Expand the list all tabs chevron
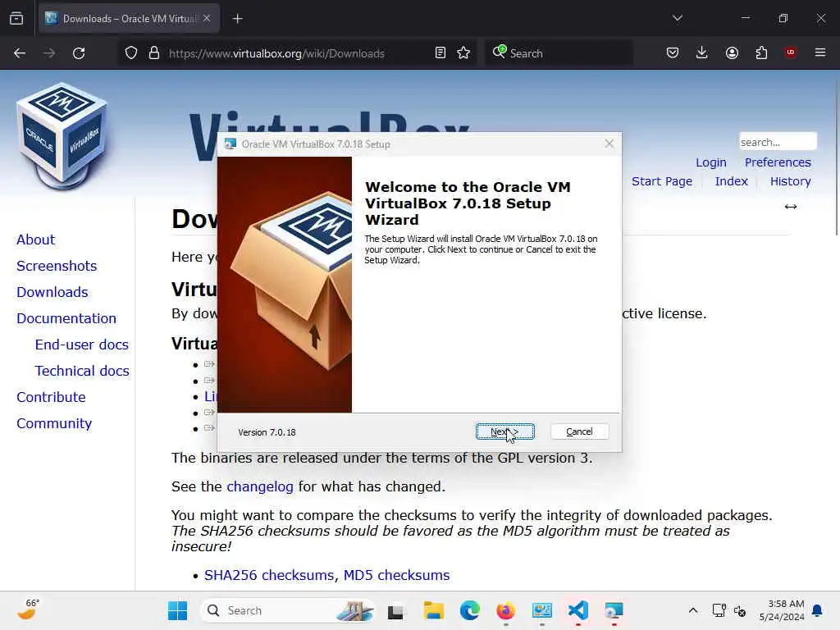Viewport: 840px width, 630px height. click(677, 18)
